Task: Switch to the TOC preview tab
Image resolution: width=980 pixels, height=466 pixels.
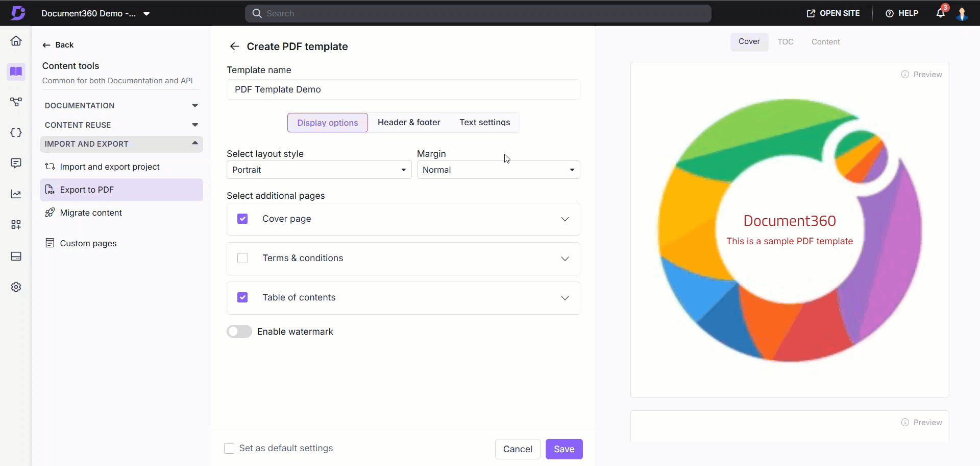Action: coord(785,42)
